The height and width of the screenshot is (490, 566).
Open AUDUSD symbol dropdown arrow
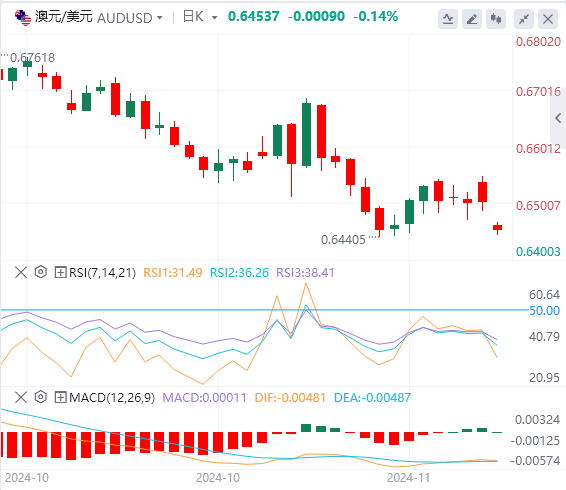coord(160,17)
